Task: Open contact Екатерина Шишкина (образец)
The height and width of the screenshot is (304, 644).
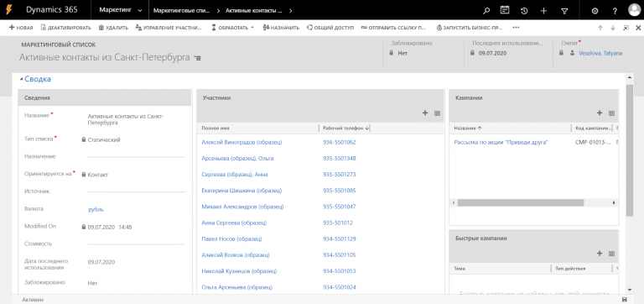Action: [241, 191]
